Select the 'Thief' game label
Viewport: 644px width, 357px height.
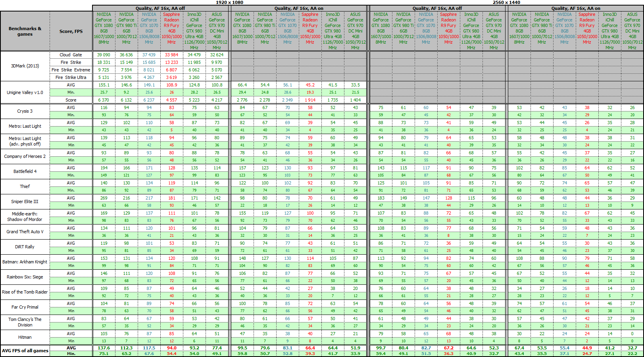coord(25,186)
